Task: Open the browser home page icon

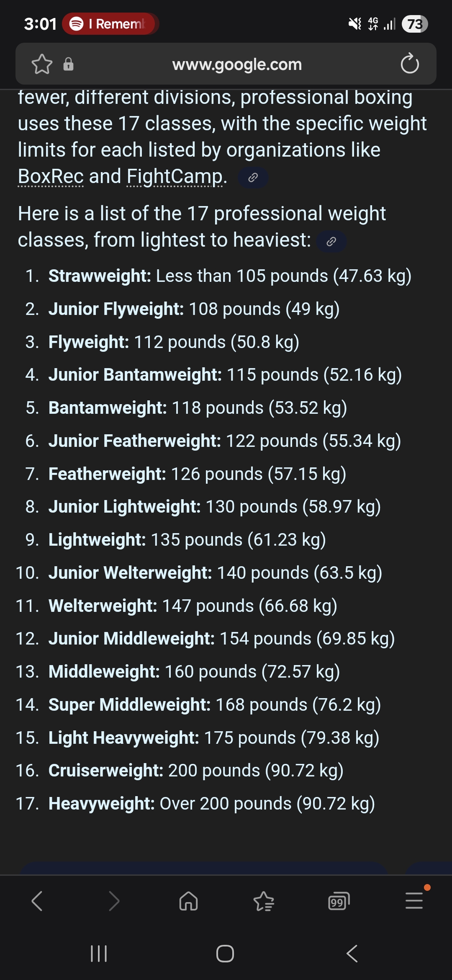Action: (188, 901)
